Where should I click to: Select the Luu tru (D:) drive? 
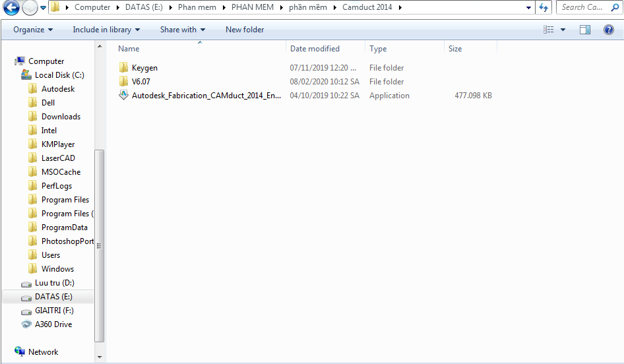[55, 283]
